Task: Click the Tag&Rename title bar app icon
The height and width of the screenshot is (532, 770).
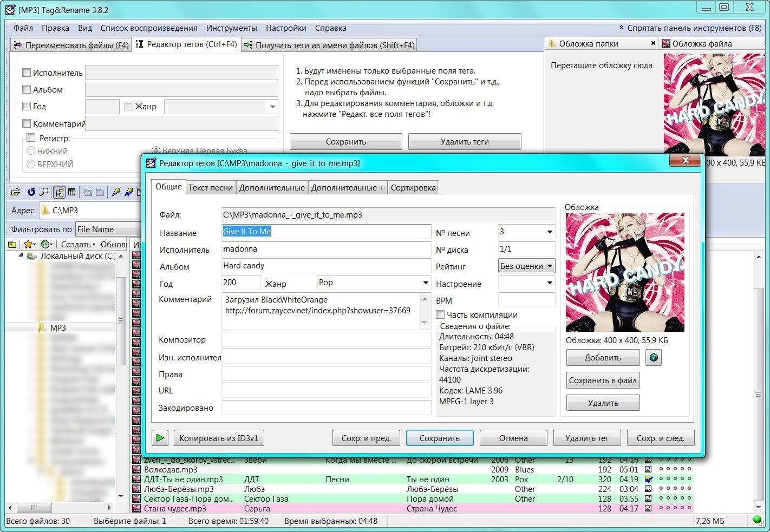Action: (10, 9)
